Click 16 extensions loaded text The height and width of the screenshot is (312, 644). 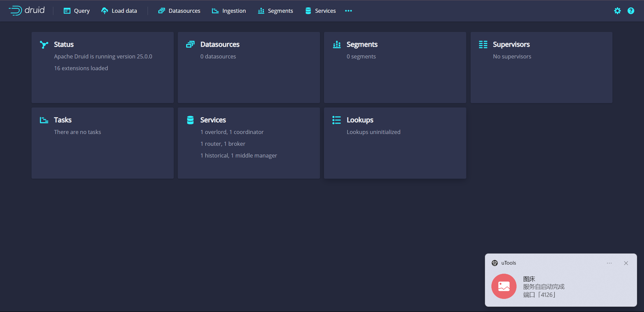pyautogui.click(x=81, y=68)
